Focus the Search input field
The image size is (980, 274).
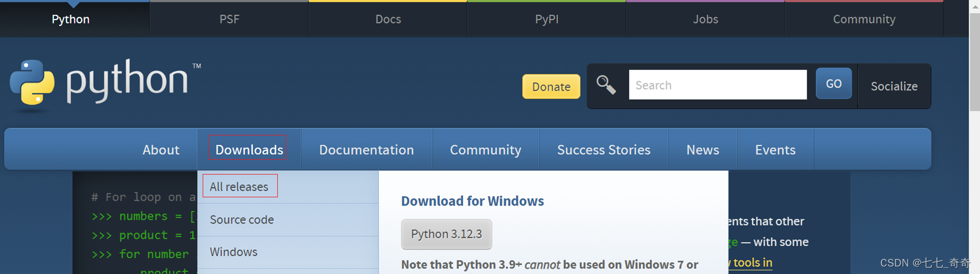click(717, 85)
